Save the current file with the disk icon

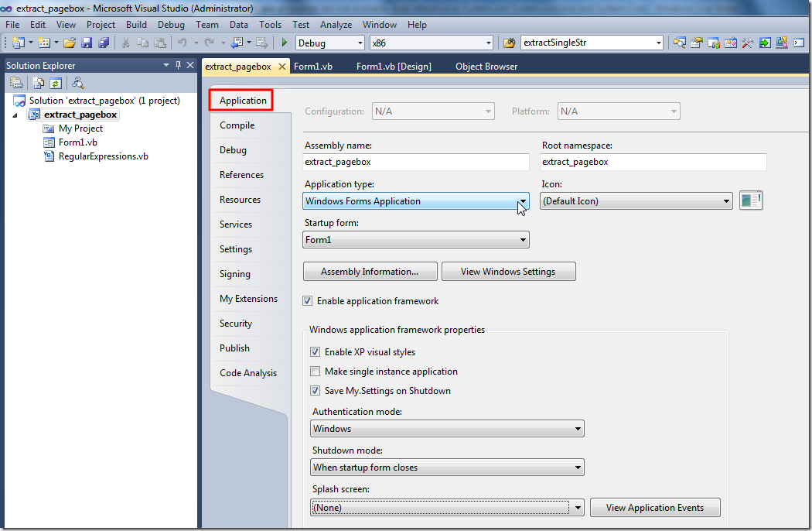click(87, 43)
